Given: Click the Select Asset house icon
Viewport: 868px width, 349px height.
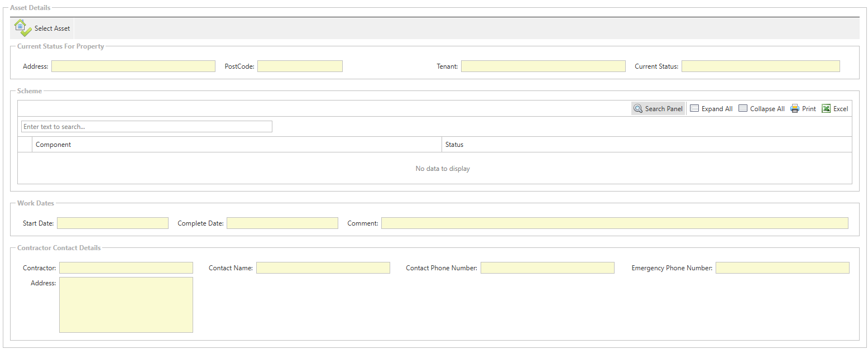Looking at the screenshot, I should pos(20,28).
